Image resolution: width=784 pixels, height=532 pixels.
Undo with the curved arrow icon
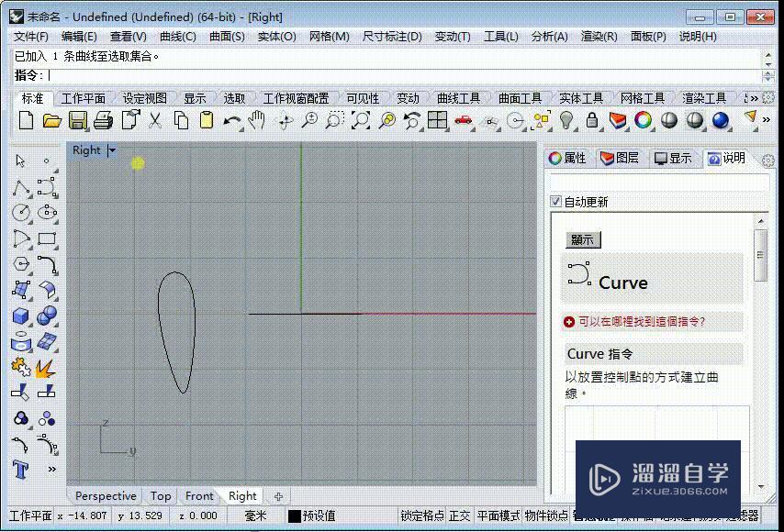coord(232,121)
